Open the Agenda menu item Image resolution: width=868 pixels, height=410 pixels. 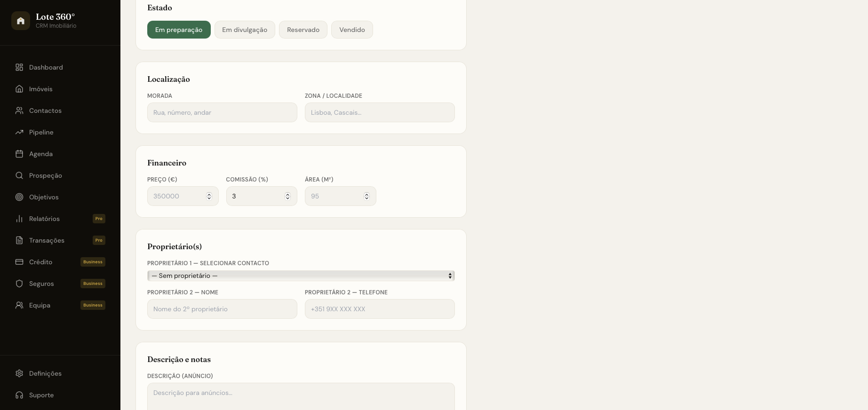(60, 154)
